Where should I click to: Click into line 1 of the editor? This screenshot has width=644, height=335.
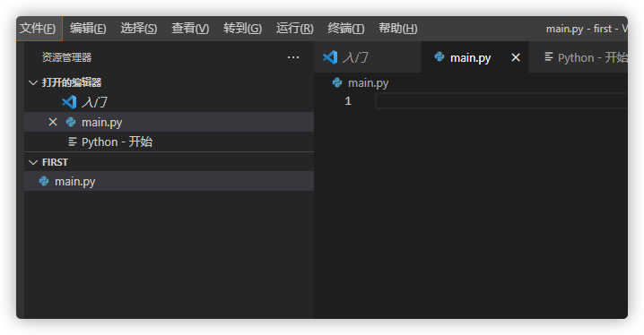501,101
